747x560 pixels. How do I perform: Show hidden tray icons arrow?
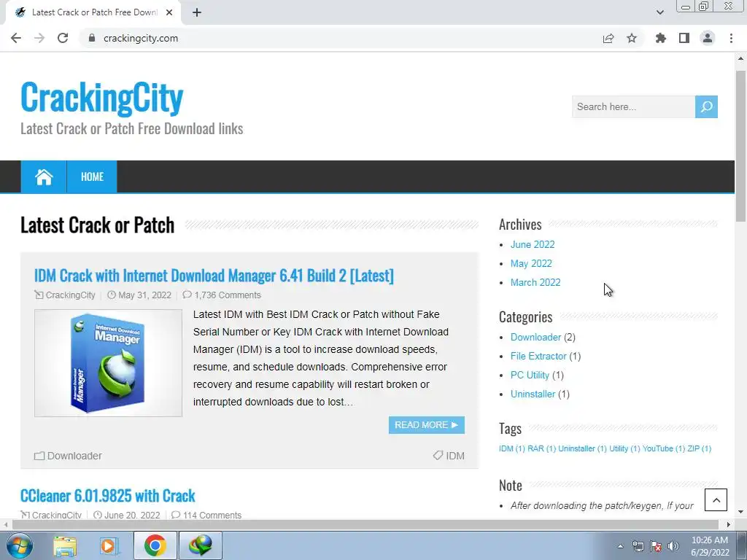pos(620,546)
